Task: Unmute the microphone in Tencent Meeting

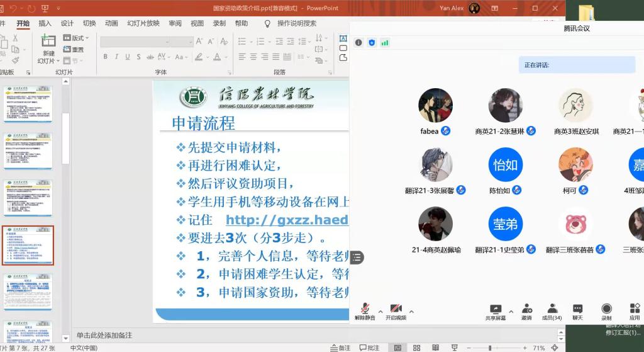Action: [364, 310]
